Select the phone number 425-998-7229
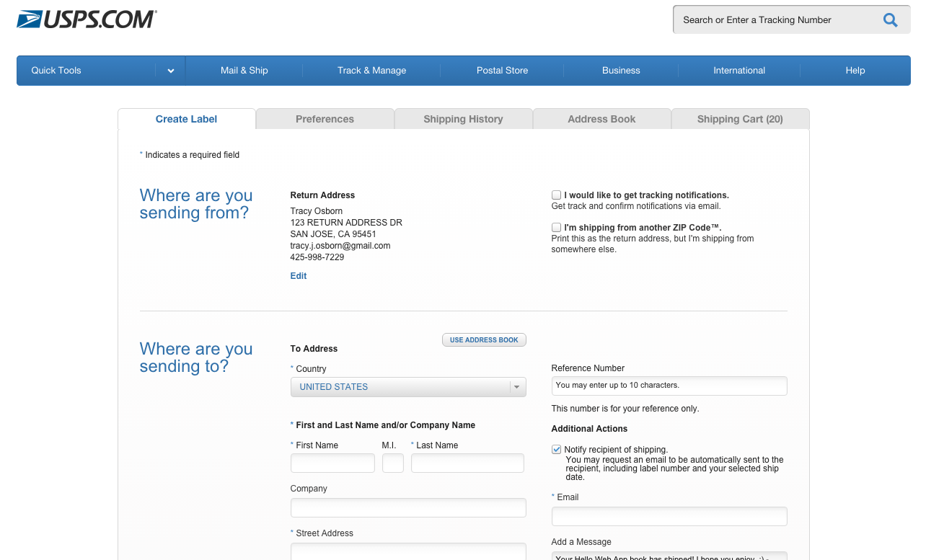 pyautogui.click(x=317, y=257)
